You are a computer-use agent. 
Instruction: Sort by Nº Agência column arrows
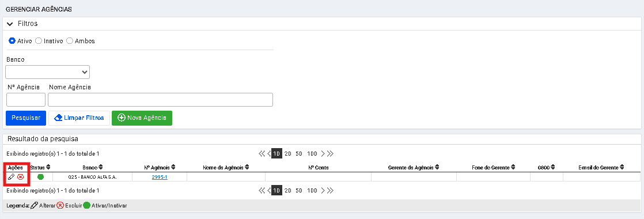coord(173,168)
